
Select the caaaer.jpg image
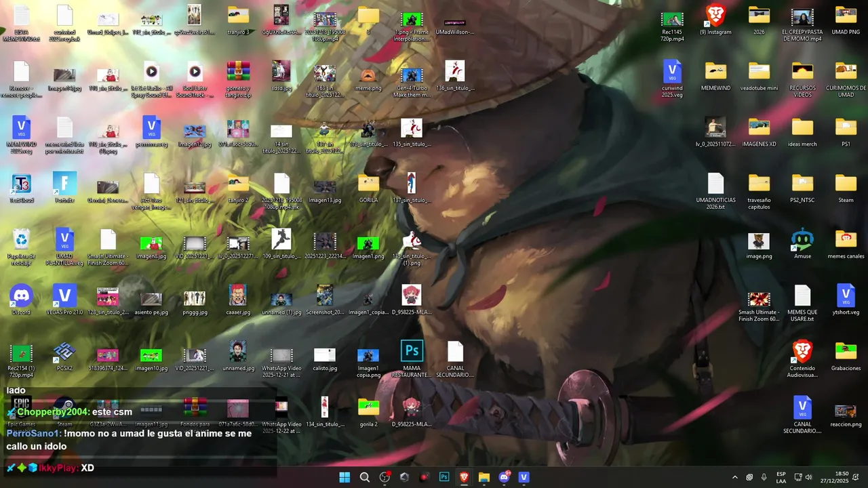click(238, 301)
